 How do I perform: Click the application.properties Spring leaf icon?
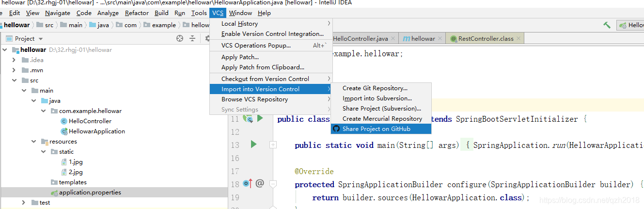tap(54, 193)
